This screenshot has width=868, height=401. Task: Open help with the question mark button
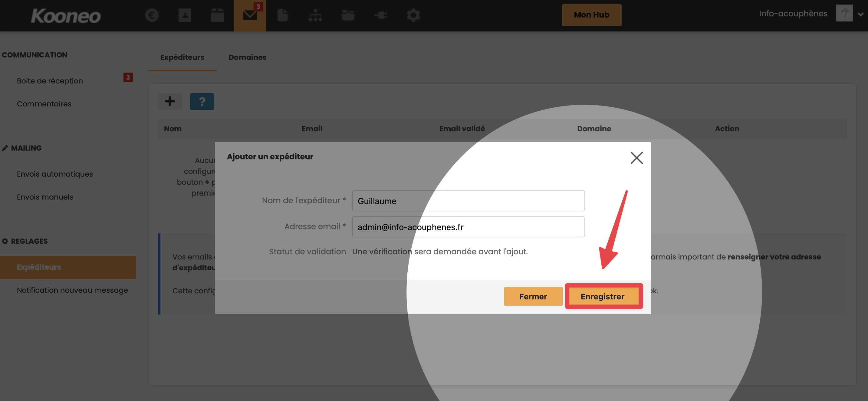(x=202, y=101)
